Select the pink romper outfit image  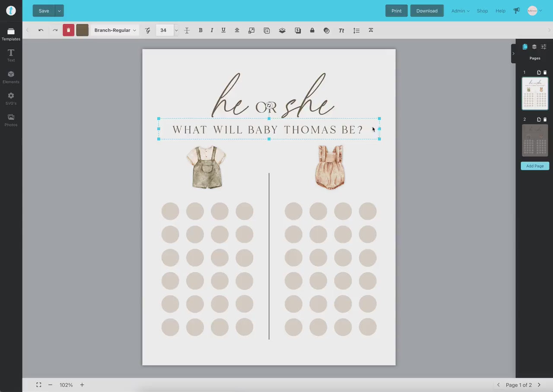[331, 167]
